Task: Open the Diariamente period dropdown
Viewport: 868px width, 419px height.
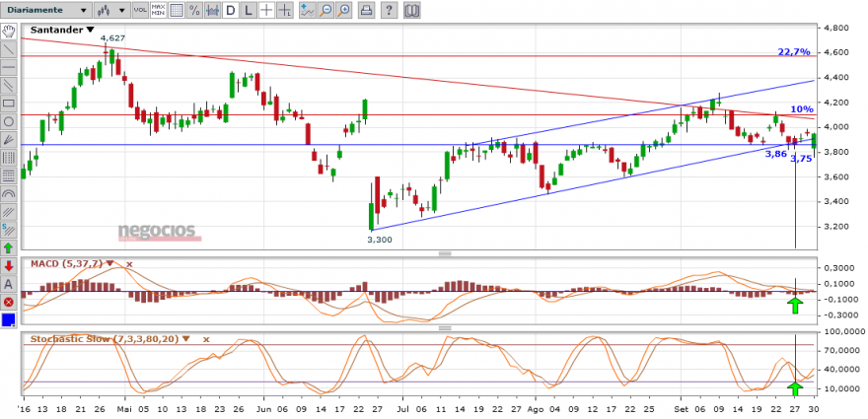Action: 46,10
